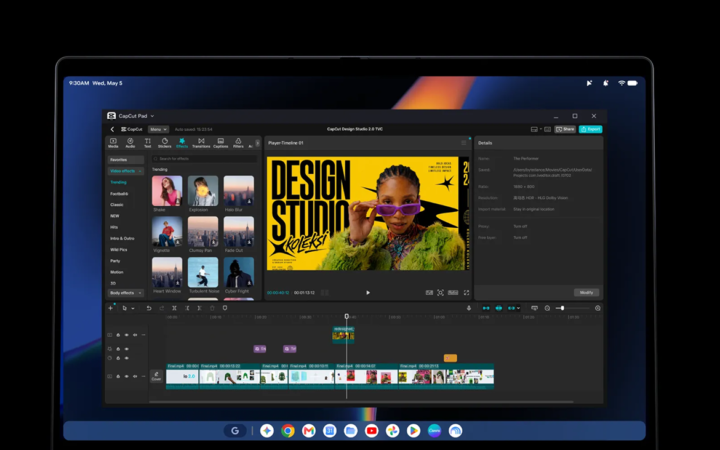Select the Intro & Outro category
The height and width of the screenshot is (450, 720).
point(122,238)
